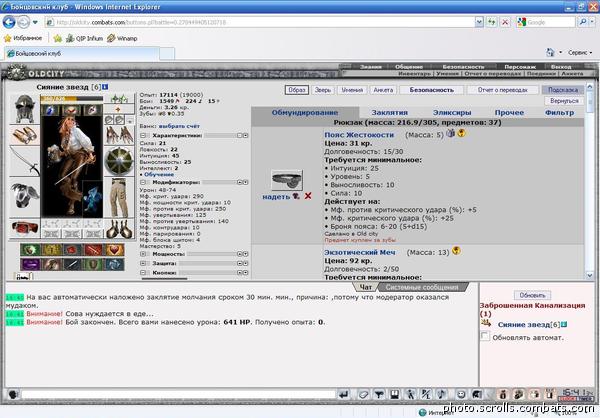600x418 pixels.
Task: Open the Избранное favorites button
Action: [23, 38]
